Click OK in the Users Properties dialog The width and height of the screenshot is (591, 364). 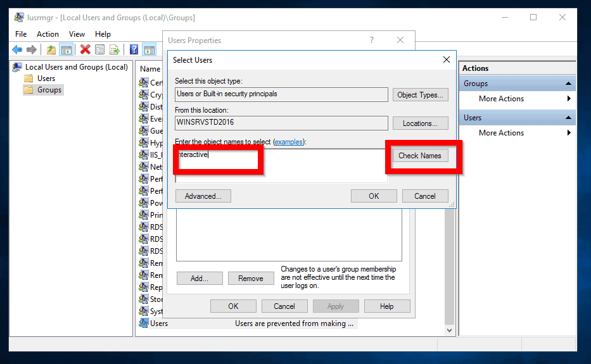pyautogui.click(x=233, y=306)
